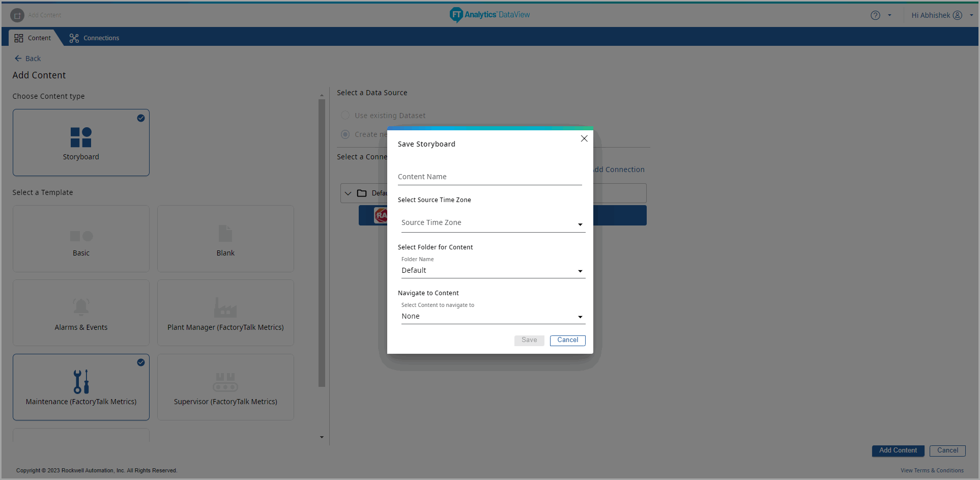Click into the Content Name input field
Image resolution: width=980 pixels, height=480 pixels.
click(489, 177)
